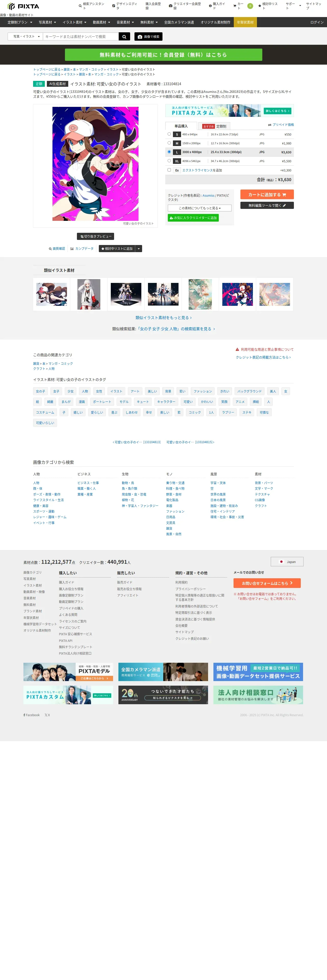Screen dimensions: 327x980
Task: Check the Ex エクストラライセンス checkbox
Action: click(x=169, y=170)
